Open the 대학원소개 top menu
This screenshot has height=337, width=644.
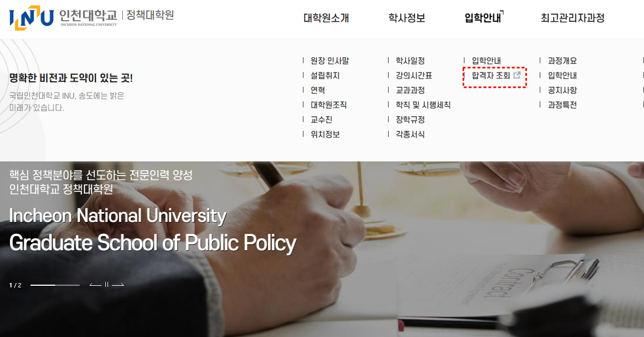(326, 18)
